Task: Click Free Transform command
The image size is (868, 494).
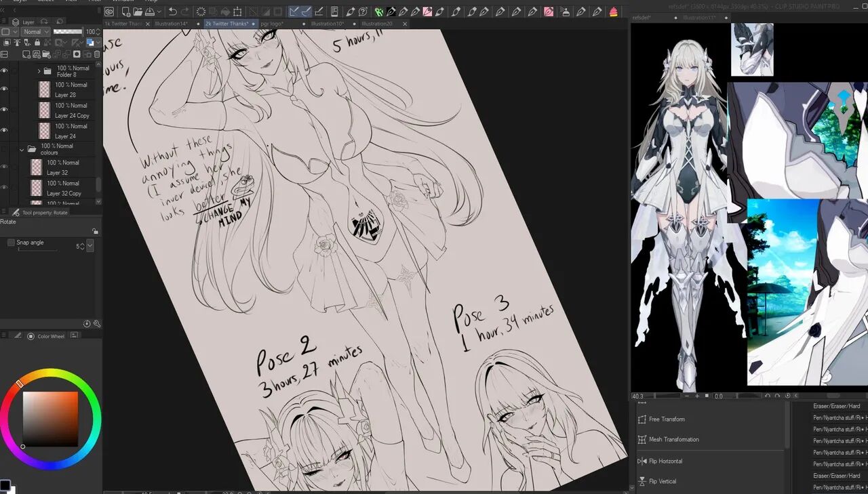Action: point(667,419)
